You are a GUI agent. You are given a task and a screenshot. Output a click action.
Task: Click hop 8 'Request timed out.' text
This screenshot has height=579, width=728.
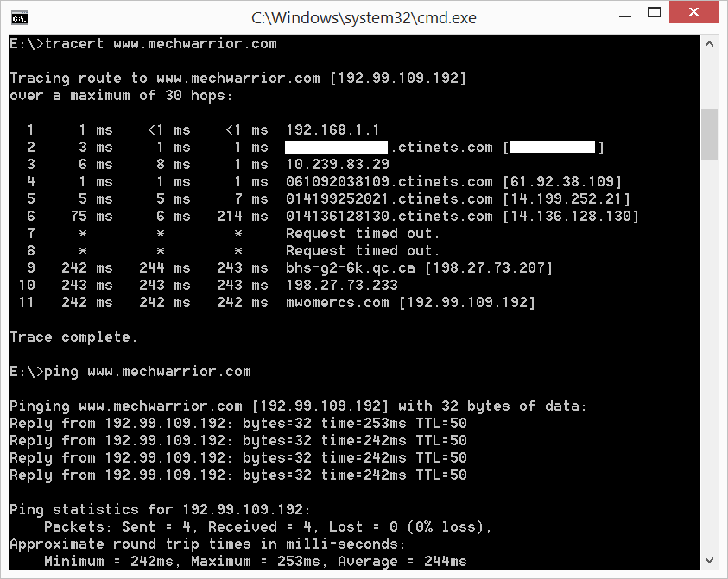pos(363,250)
